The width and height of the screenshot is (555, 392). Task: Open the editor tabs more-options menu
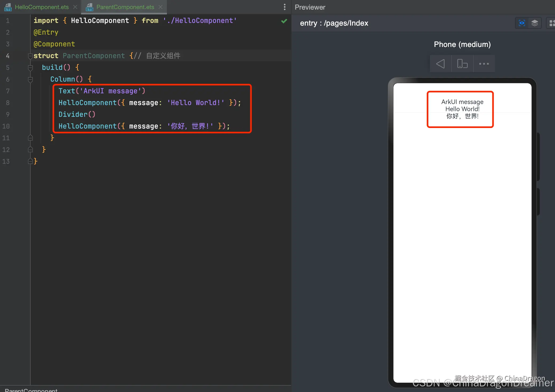285,7
